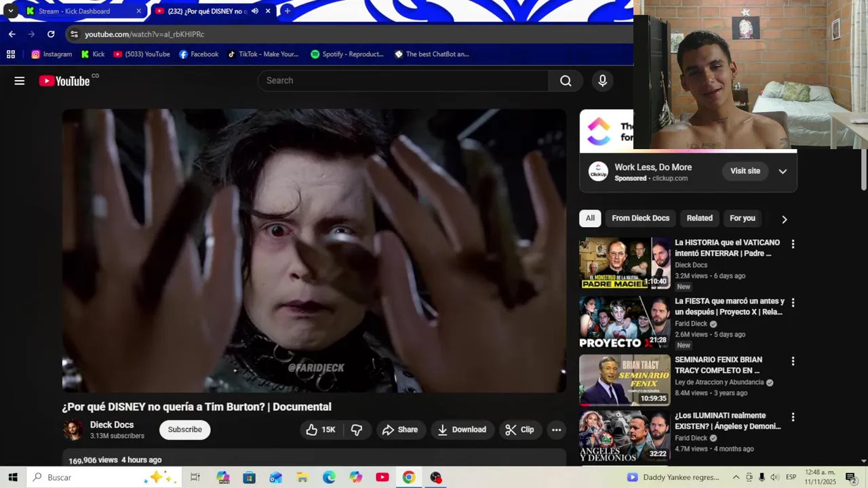This screenshot has height=488, width=868.
Task: Click the address bar URL
Action: pyautogui.click(x=144, y=34)
